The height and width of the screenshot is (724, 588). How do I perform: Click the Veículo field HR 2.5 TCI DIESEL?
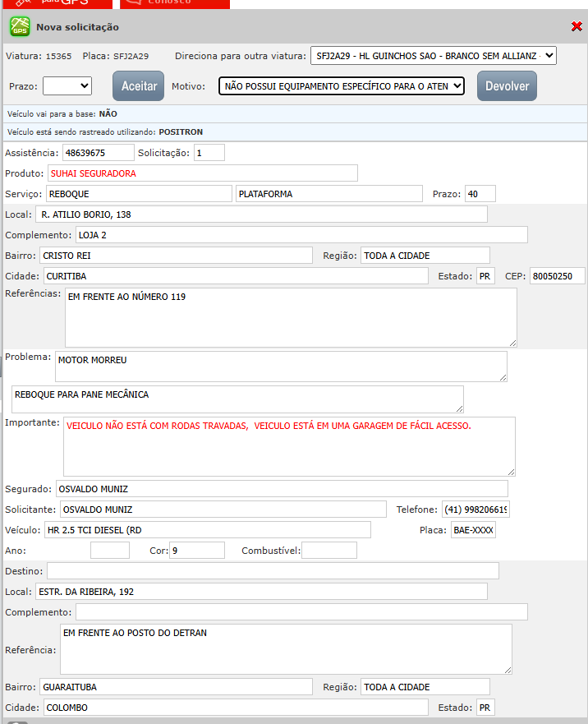point(208,529)
